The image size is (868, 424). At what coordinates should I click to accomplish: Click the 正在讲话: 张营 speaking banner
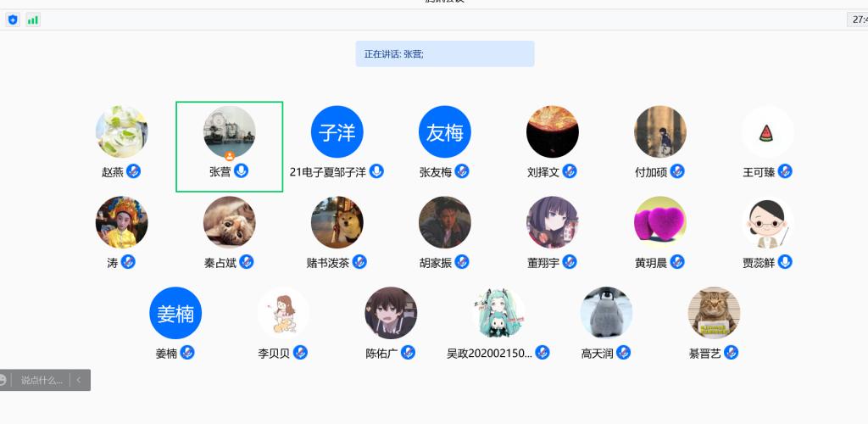click(445, 53)
